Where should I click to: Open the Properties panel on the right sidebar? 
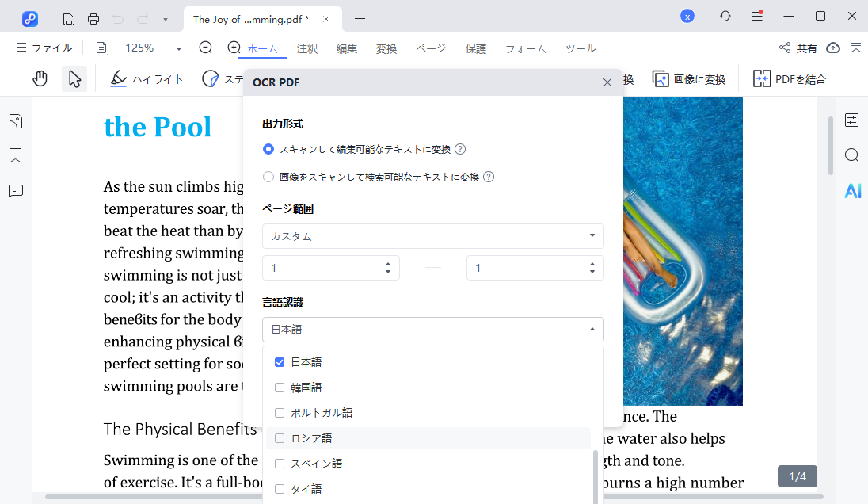(x=851, y=120)
